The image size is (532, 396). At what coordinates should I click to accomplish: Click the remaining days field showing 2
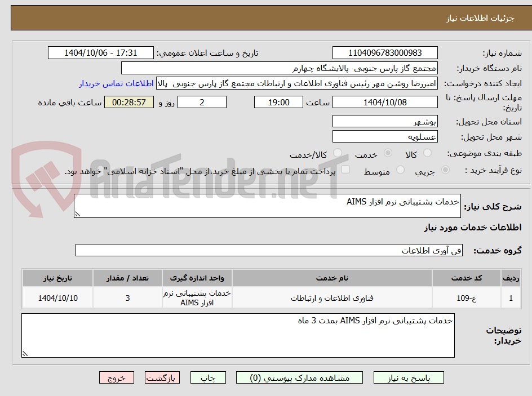point(202,102)
